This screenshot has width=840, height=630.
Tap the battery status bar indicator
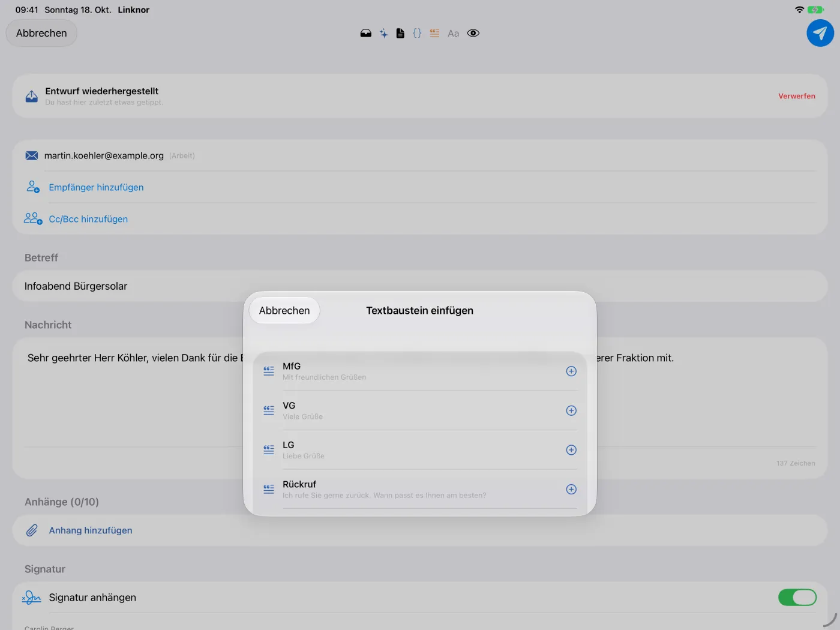pyautogui.click(x=816, y=10)
